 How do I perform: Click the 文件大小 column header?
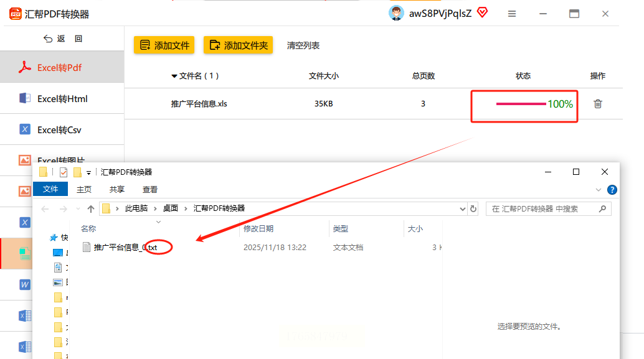point(324,76)
